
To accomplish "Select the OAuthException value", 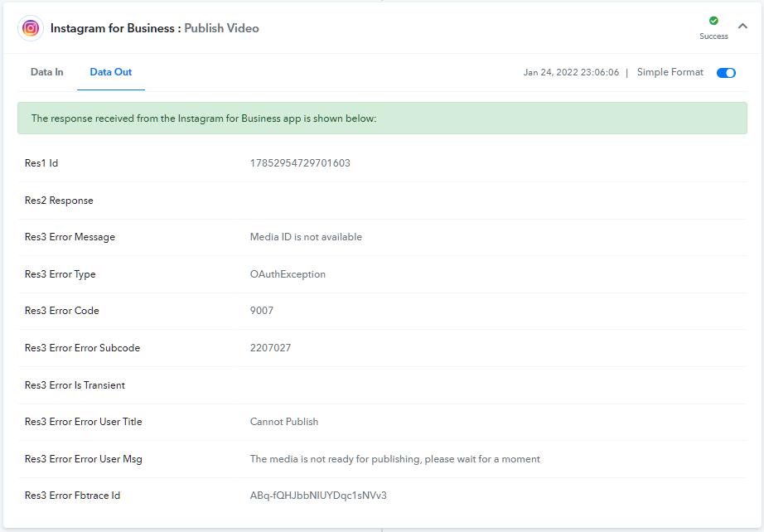I will tap(288, 274).
